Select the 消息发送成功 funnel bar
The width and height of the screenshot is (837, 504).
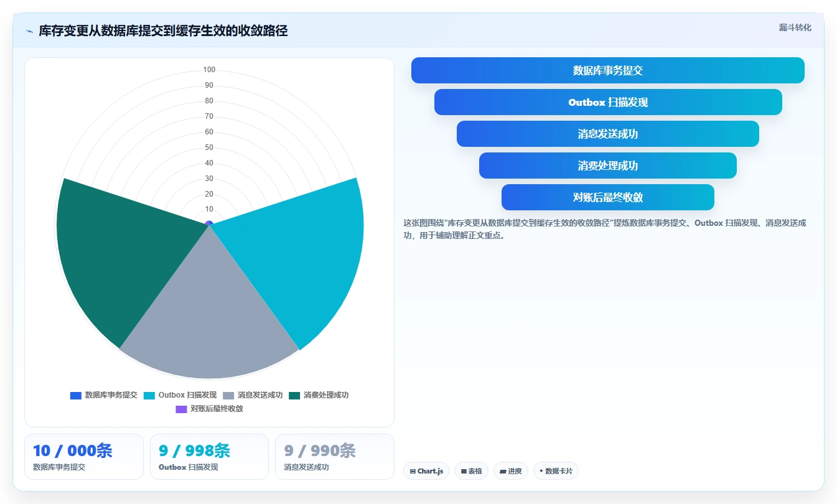pos(608,134)
